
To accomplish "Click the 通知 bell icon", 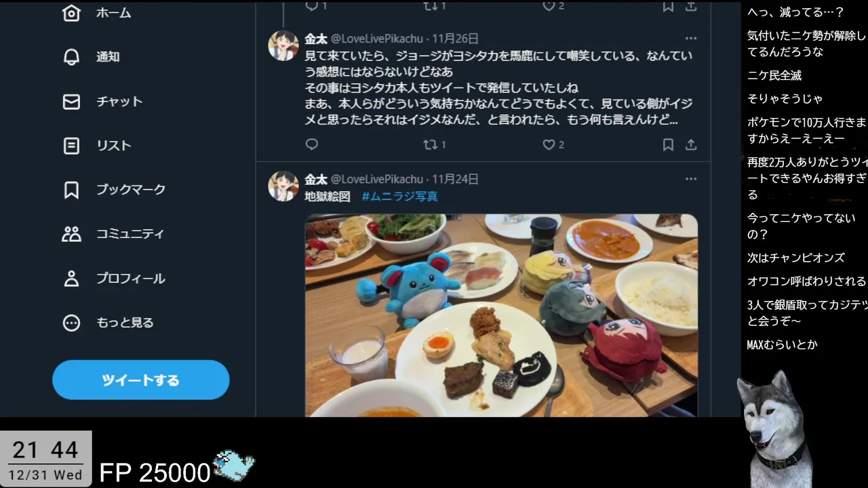I will (71, 57).
